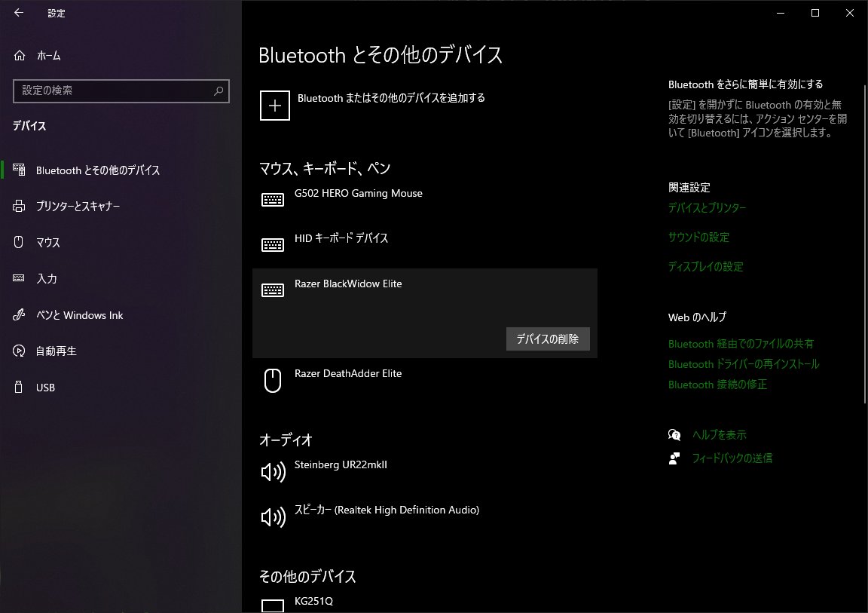Minimize the Settings window
This screenshot has width=868, height=613.
point(781,13)
